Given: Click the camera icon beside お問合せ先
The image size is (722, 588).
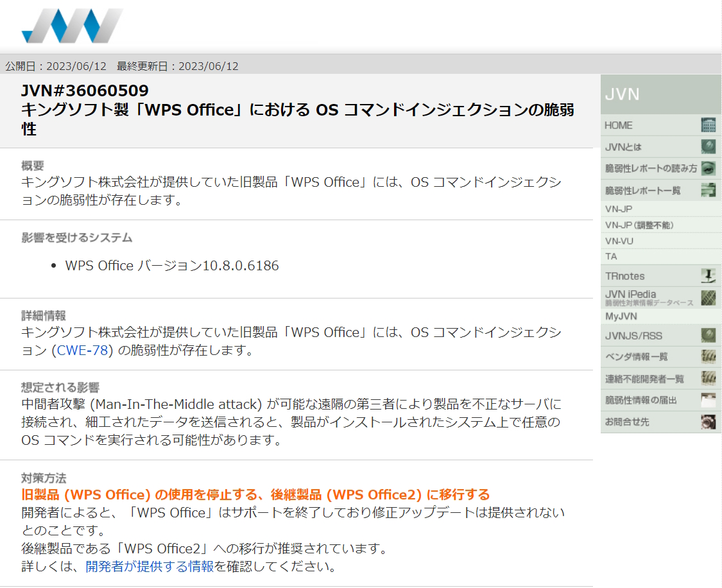Looking at the screenshot, I should 709,421.
